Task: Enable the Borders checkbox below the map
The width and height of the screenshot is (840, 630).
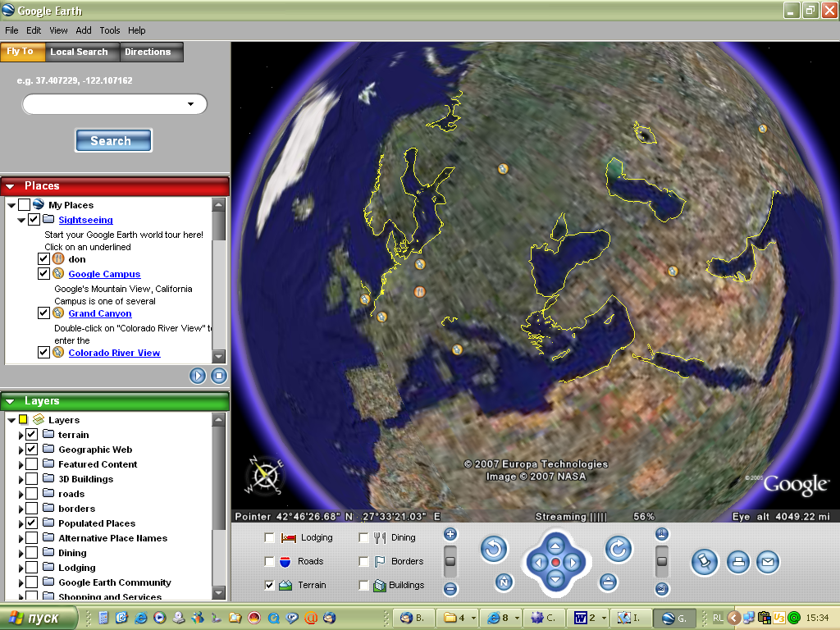Action: tap(363, 561)
